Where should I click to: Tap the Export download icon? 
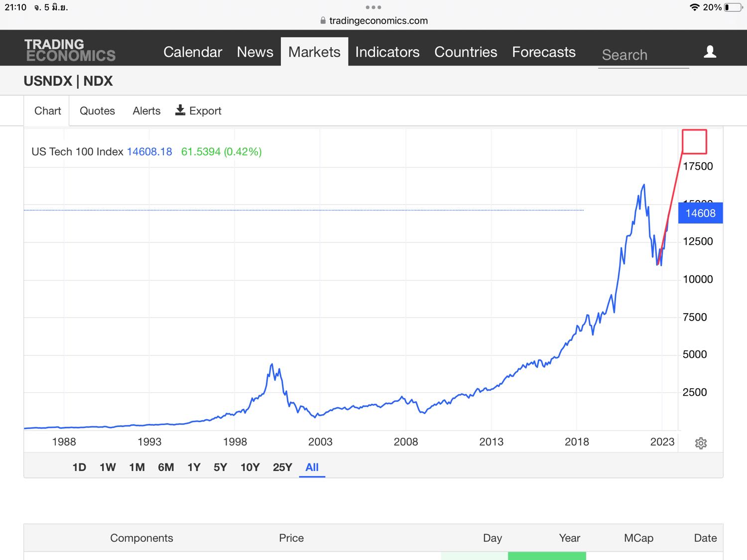point(180,110)
